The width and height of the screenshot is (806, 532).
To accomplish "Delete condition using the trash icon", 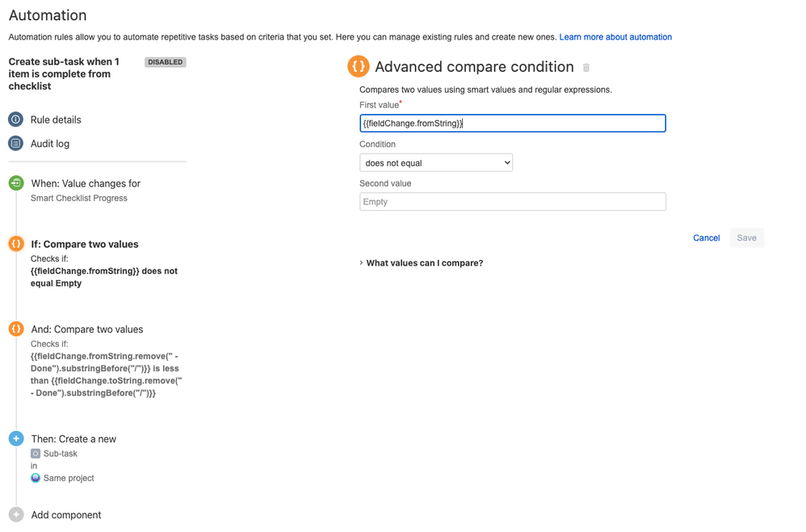I will pos(586,67).
